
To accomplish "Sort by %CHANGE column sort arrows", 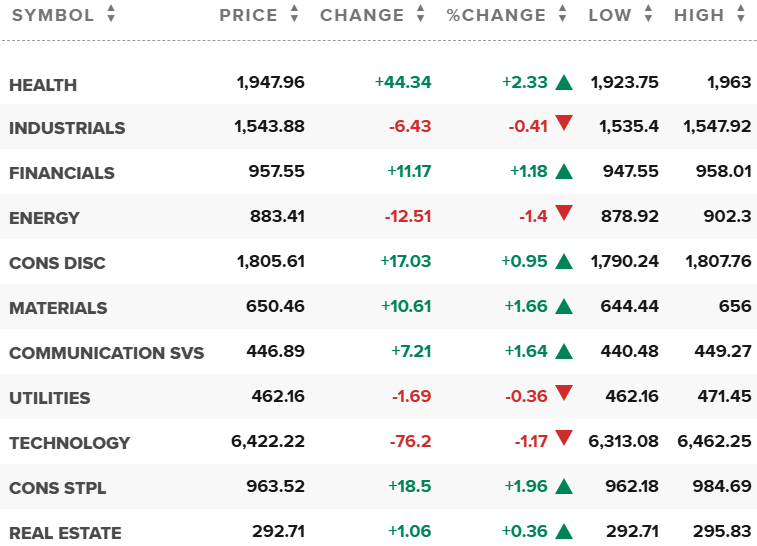I will click(x=562, y=14).
